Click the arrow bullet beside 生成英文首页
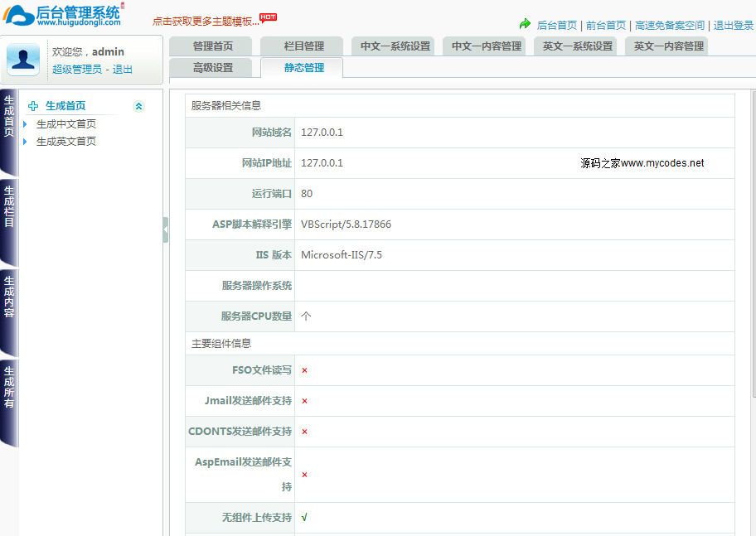Screen dimensions: 756x536 click(25, 142)
